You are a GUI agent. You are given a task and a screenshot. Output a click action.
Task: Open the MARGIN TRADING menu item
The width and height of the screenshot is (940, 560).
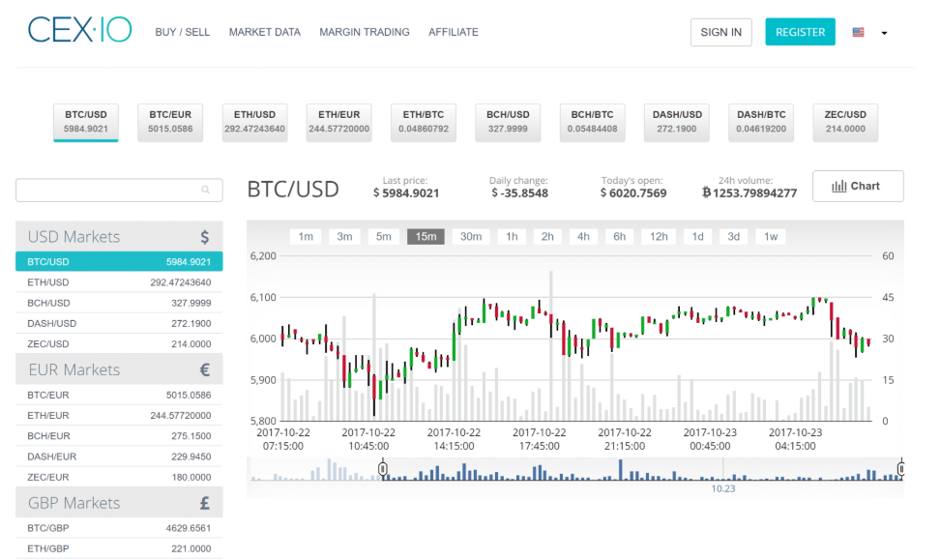(x=365, y=31)
